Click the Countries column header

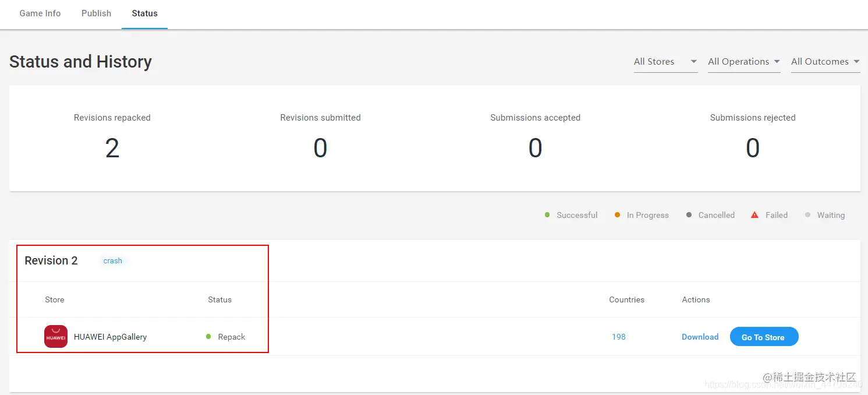click(x=626, y=299)
